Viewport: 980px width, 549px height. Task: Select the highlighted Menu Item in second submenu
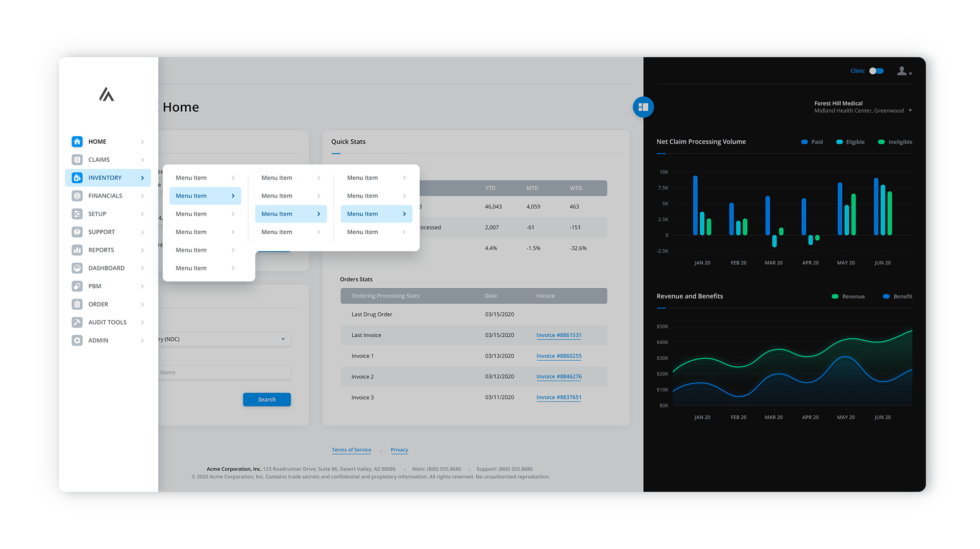(x=290, y=214)
